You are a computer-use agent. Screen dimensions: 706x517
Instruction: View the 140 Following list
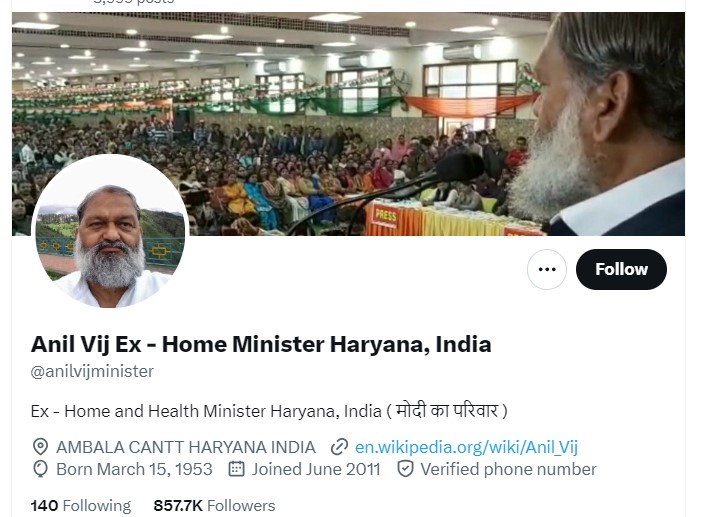[x=81, y=505]
